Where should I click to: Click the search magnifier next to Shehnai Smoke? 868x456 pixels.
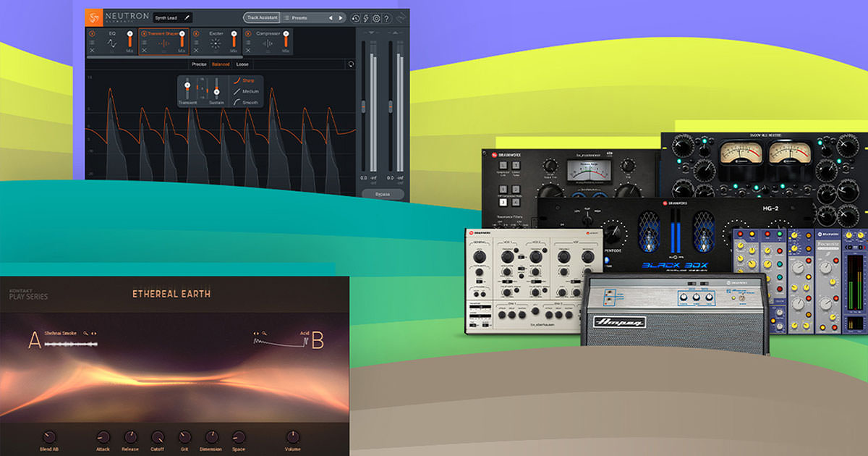coord(85,334)
